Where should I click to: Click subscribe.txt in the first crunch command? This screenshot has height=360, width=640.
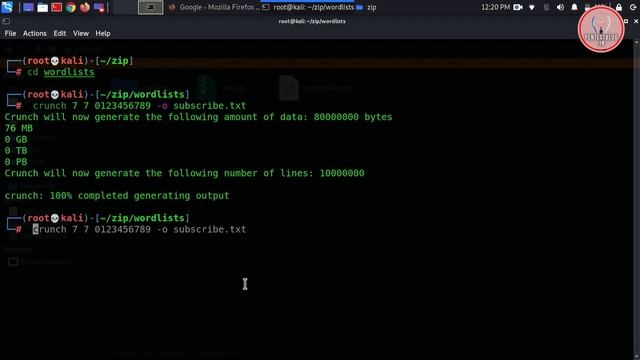click(210, 106)
